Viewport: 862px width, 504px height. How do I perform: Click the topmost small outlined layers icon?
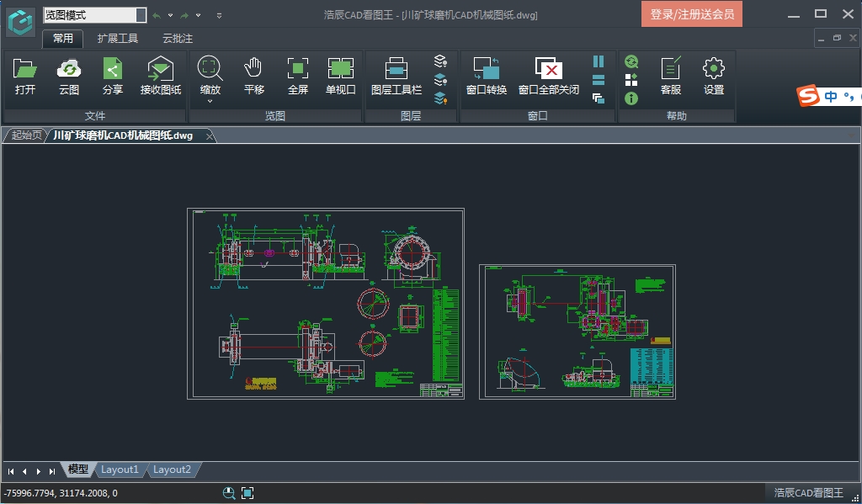(440, 61)
